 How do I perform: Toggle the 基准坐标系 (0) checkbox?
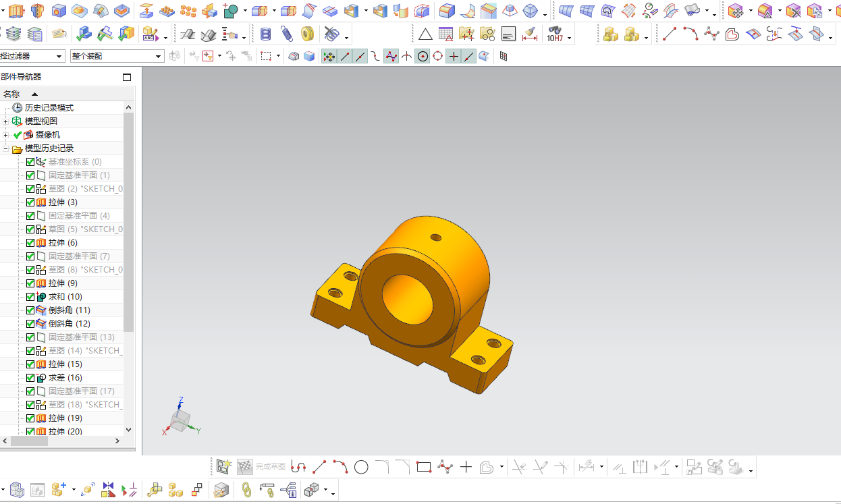pos(30,162)
